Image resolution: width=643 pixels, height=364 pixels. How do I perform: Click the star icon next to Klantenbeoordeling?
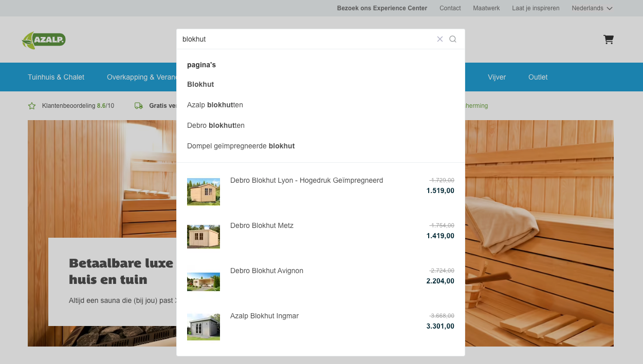click(x=32, y=106)
